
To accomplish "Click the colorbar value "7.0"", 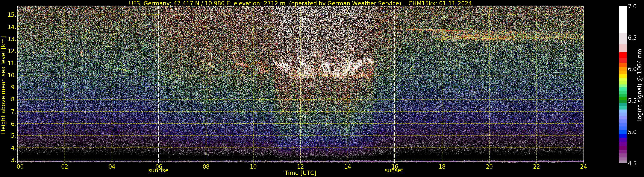I will pos(632,6).
